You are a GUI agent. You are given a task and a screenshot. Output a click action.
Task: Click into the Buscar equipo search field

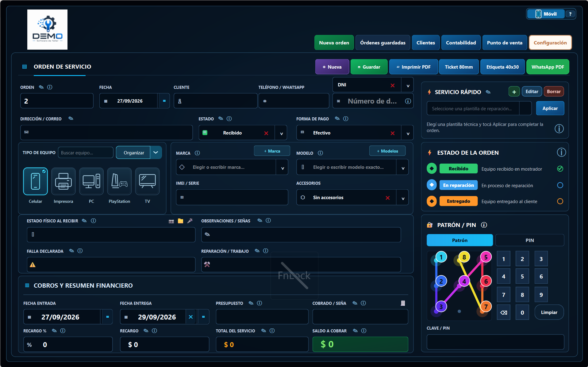86,153
